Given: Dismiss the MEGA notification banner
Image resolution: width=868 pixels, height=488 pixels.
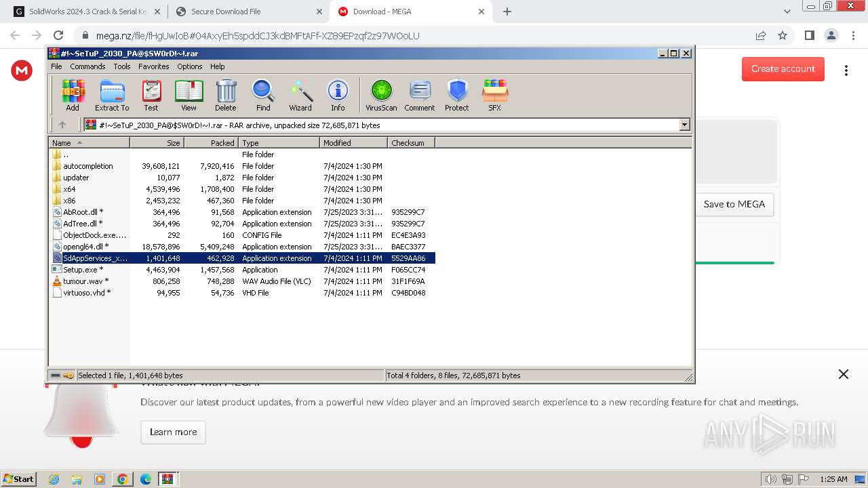Looking at the screenshot, I should [844, 374].
